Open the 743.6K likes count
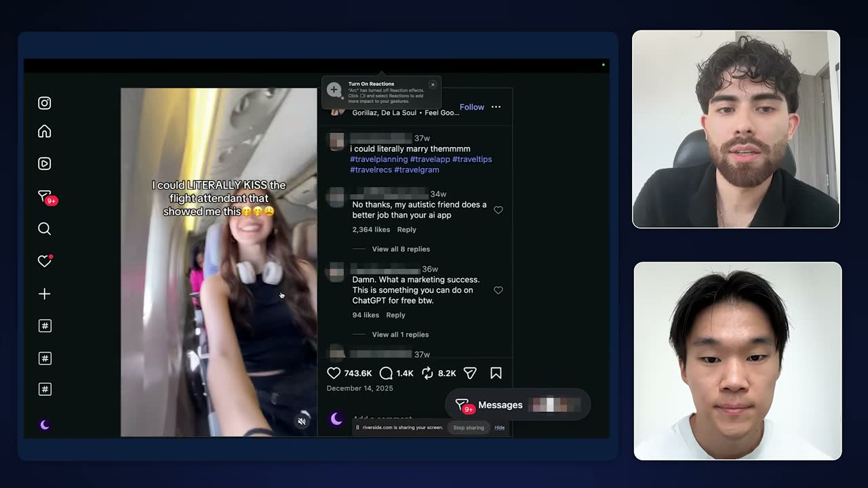This screenshot has height=488, width=868. click(358, 373)
